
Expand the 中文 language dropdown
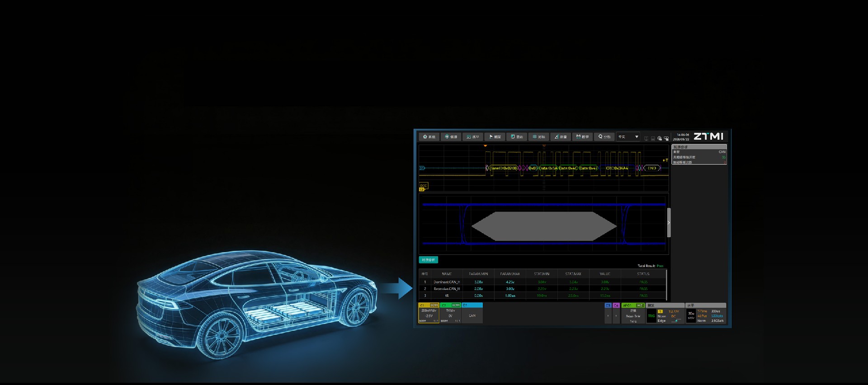(x=628, y=136)
